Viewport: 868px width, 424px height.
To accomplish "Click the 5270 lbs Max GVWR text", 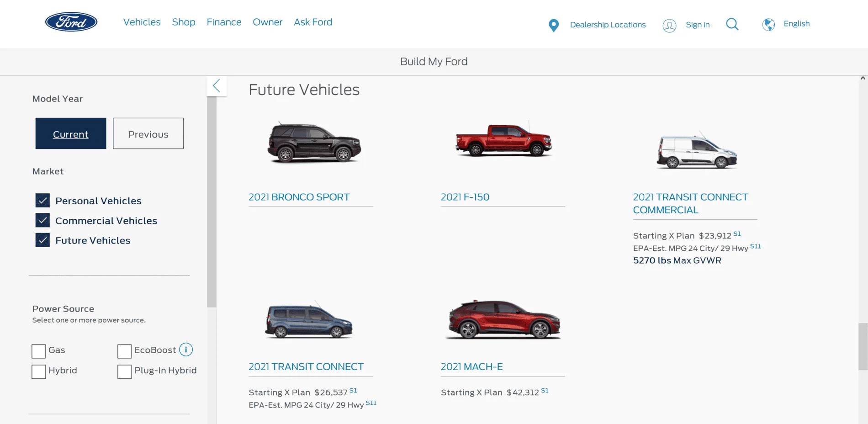I will [677, 260].
